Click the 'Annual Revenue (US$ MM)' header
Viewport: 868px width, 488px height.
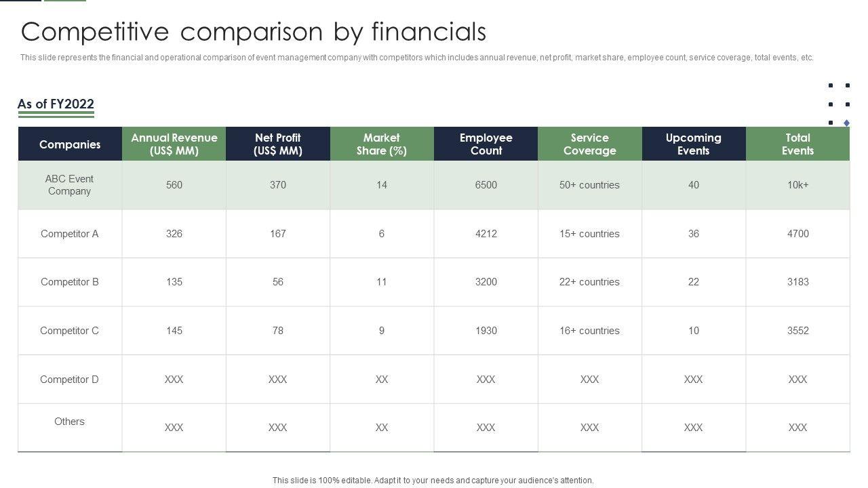pos(174,144)
